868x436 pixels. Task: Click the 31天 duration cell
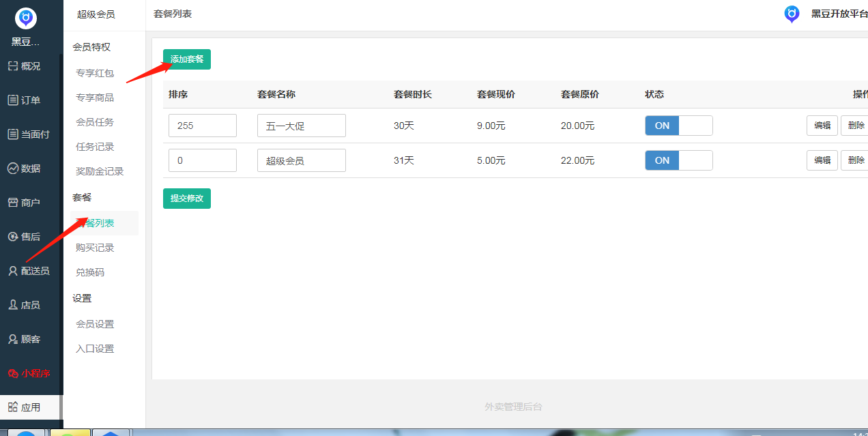(404, 160)
